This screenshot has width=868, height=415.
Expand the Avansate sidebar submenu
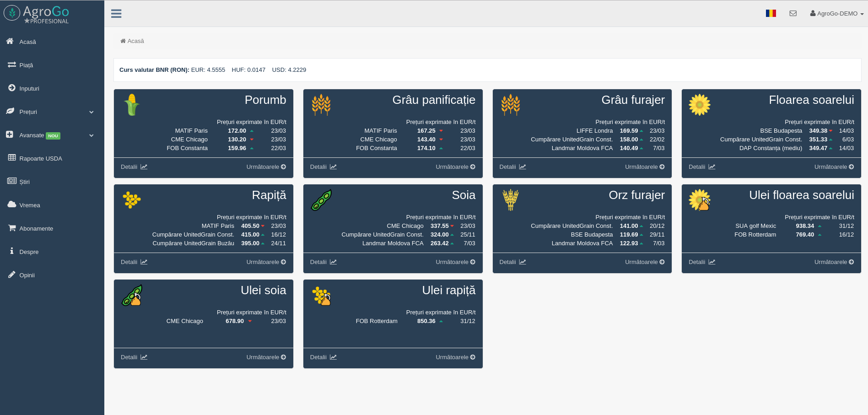[x=91, y=135]
